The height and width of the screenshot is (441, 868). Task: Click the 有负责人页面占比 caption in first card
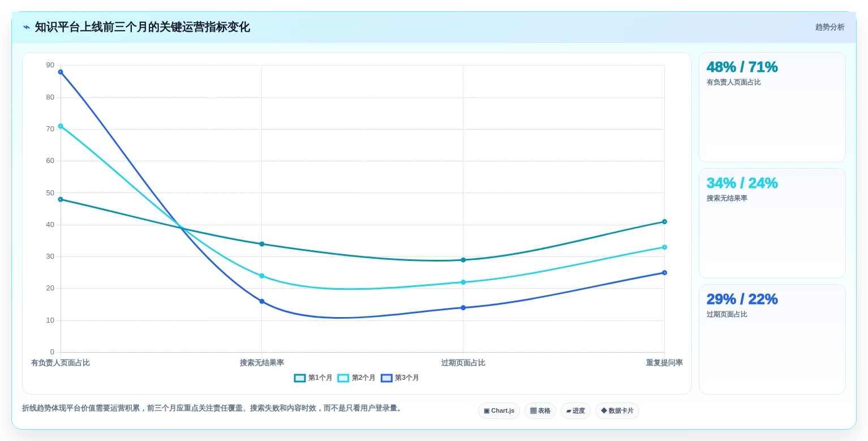pos(733,82)
